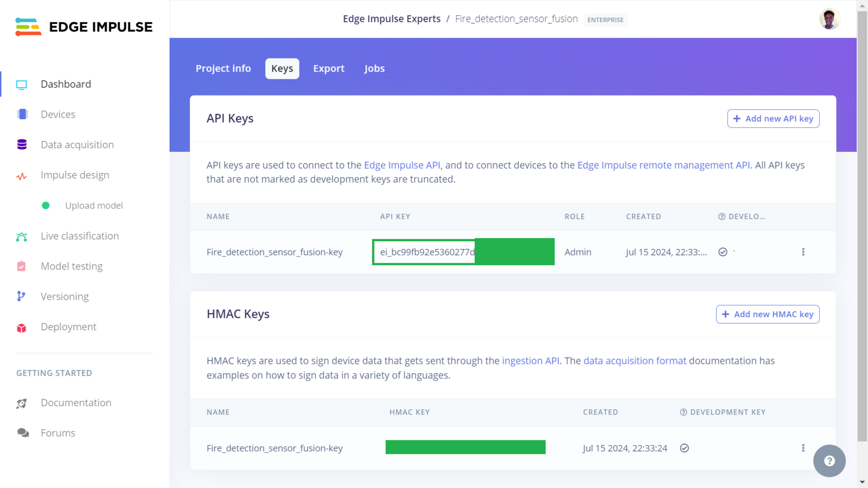
Task: Click the green Upload model status dot
Action: point(46,206)
